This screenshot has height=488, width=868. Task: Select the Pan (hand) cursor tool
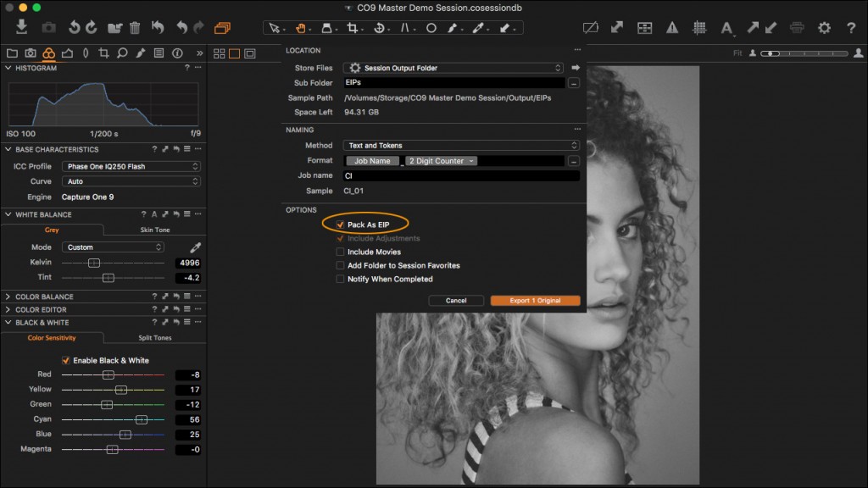pyautogui.click(x=301, y=28)
